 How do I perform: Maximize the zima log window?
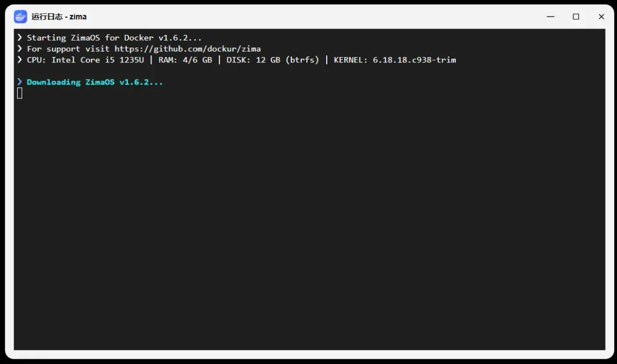tap(576, 17)
